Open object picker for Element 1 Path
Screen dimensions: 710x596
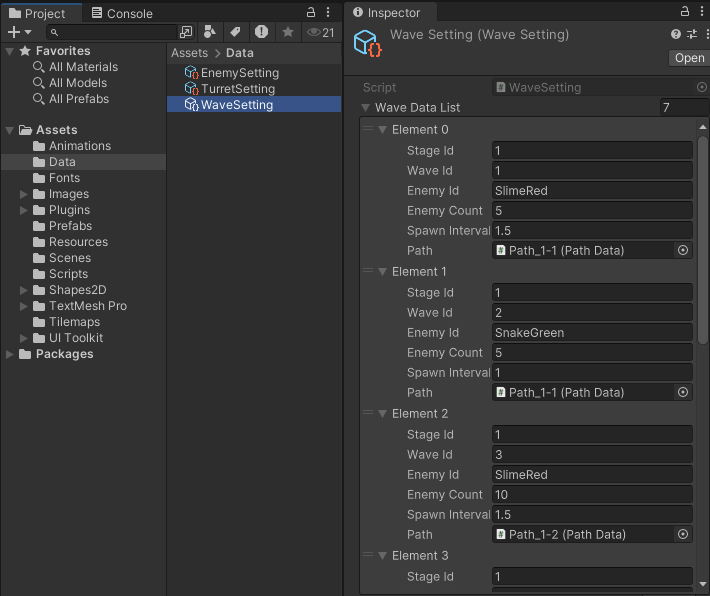point(683,392)
